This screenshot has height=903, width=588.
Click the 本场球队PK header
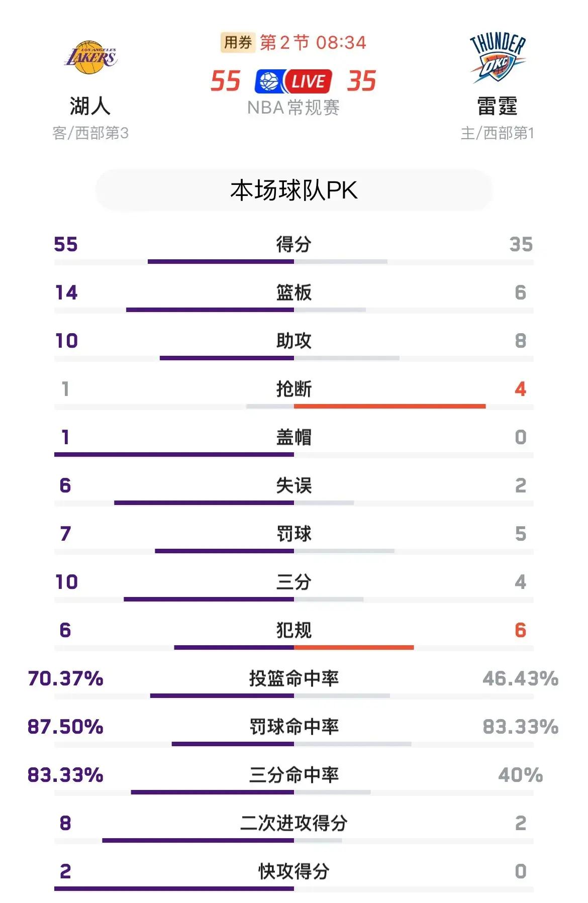click(294, 189)
